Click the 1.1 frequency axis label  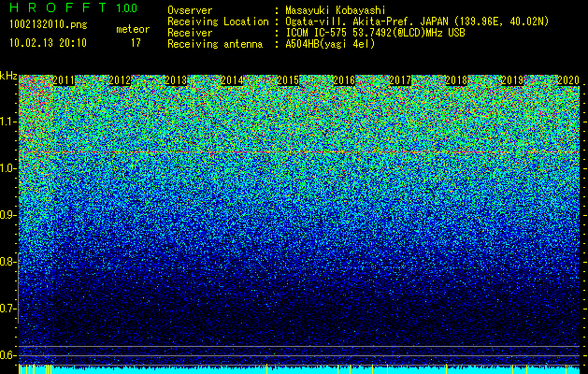tap(7, 122)
